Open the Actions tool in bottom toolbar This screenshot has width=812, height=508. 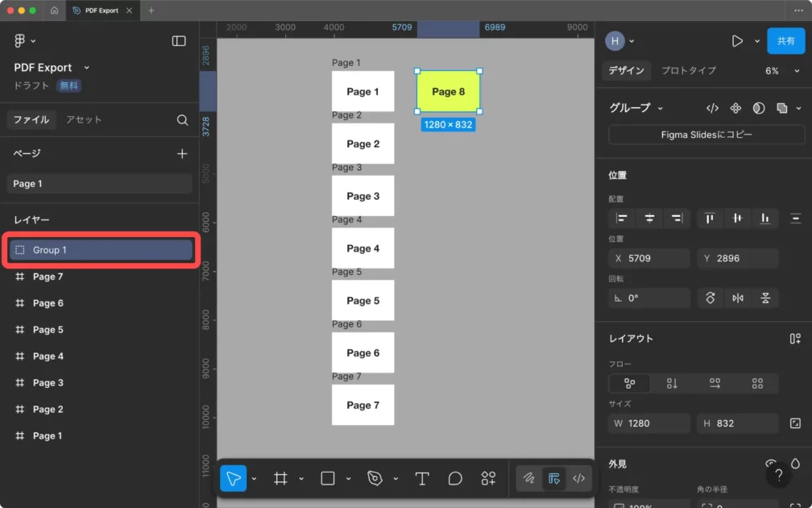(488, 478)
